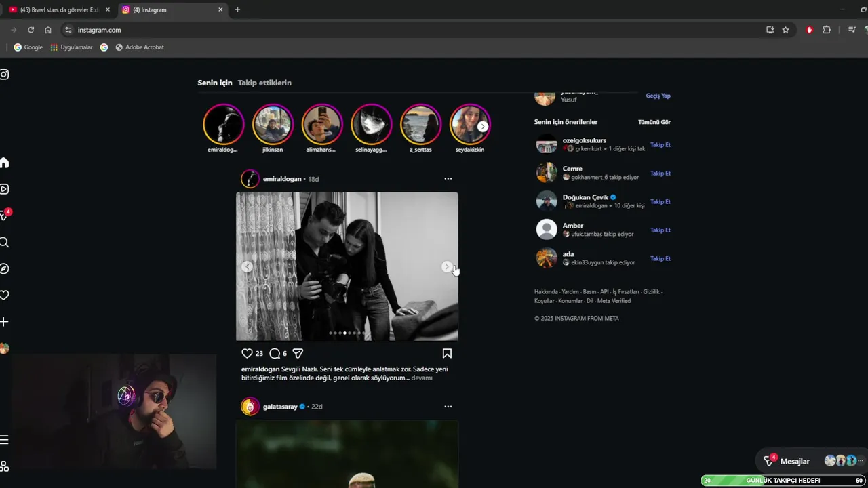868x488 pixels.
Task: Open a new browser tab
Action: [237, 9]
